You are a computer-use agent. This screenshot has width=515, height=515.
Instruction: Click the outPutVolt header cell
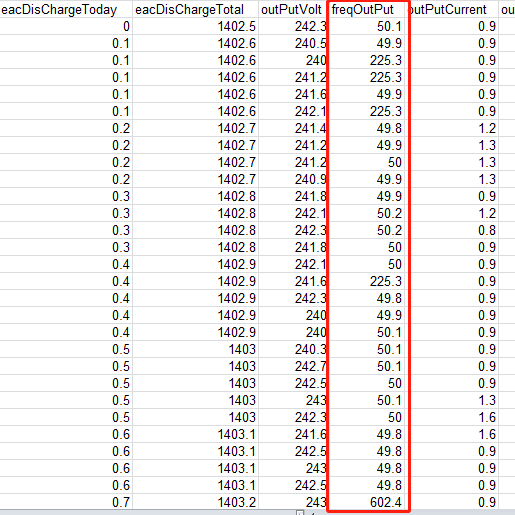click(292, 9)
